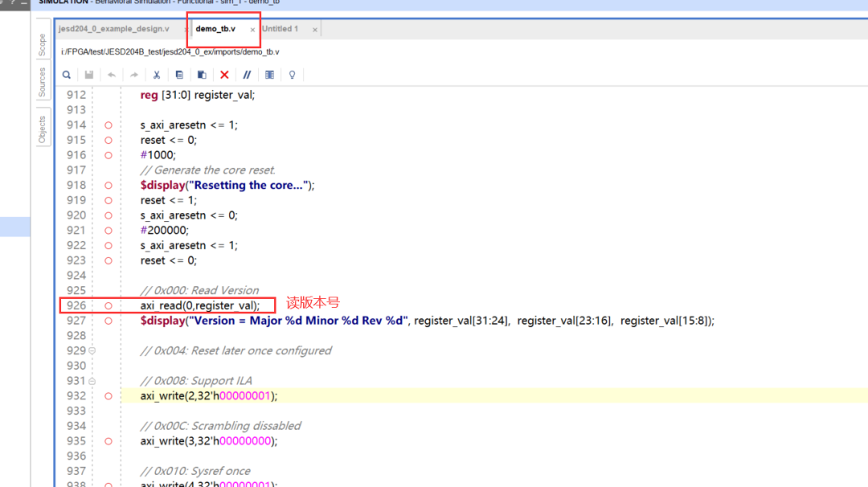This screenshot has width=868, height=487.
Task: Close the demo_tb.v tab
Action: [x=252, y=30]
